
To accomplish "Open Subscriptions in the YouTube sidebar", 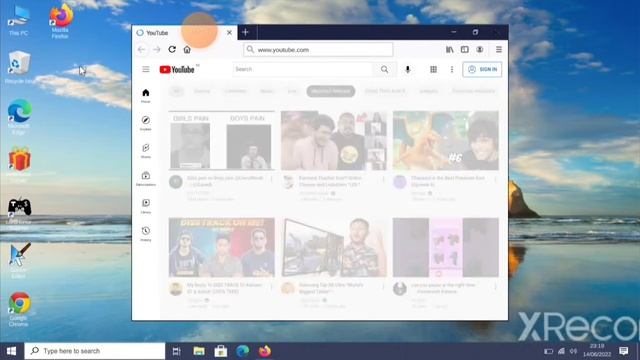I will pyautogui.click(x=146, y=178).
